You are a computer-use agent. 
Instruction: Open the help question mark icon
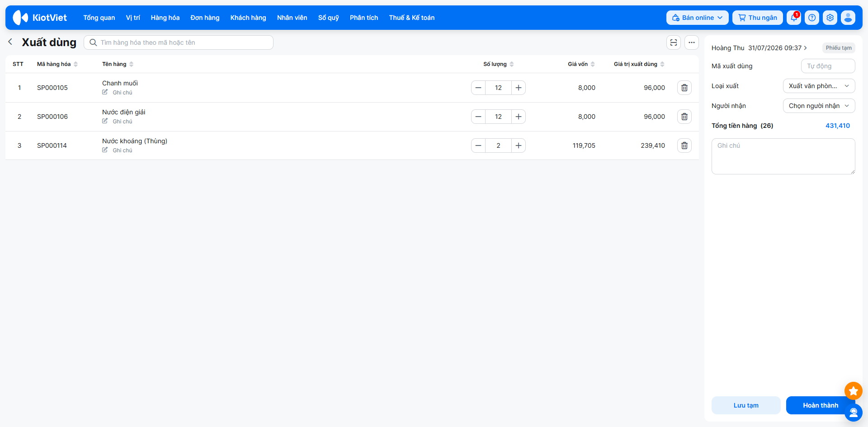[812, 18]
